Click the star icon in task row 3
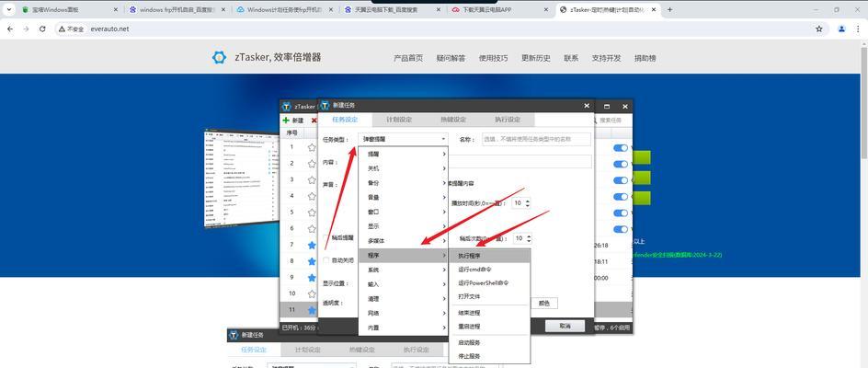The image size is (868, 368). 312,179
